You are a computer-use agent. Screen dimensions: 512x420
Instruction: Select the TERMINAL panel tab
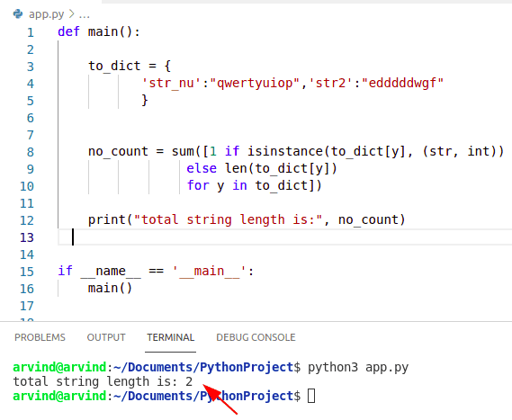(x=170, y=337)
